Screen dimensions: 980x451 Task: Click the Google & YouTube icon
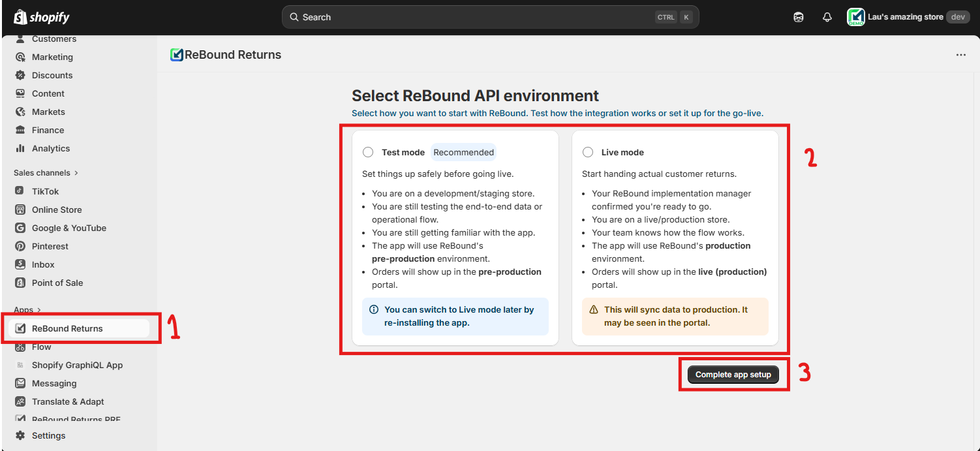click(20, 228)
